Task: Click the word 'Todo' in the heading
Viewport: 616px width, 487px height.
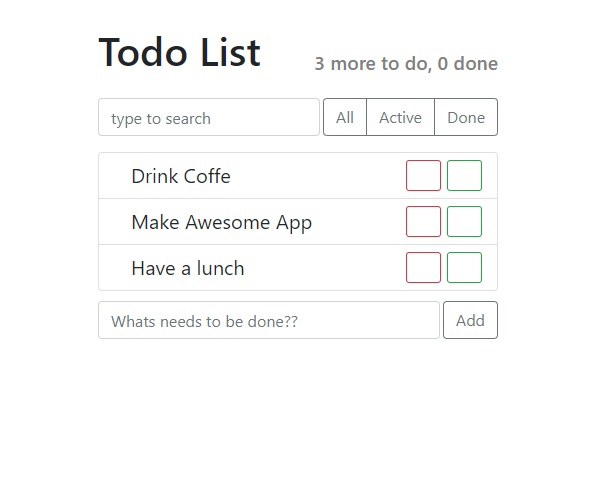Action: tap(143, 52)
